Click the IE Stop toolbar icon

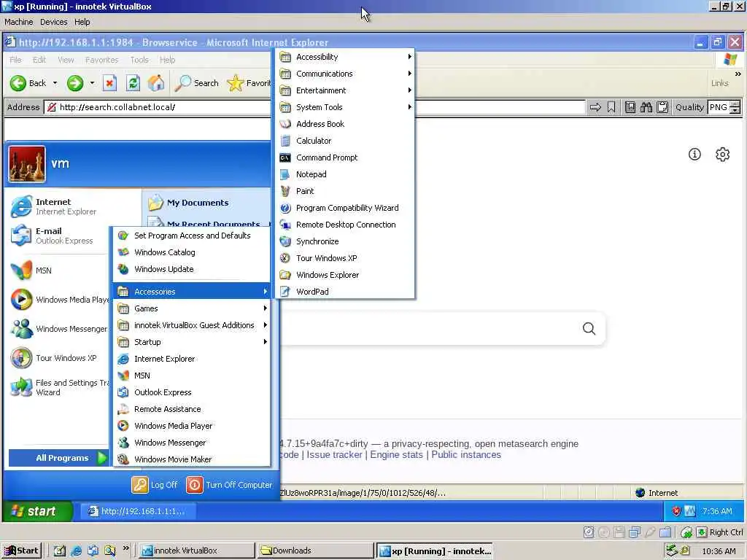coord(109,83)
